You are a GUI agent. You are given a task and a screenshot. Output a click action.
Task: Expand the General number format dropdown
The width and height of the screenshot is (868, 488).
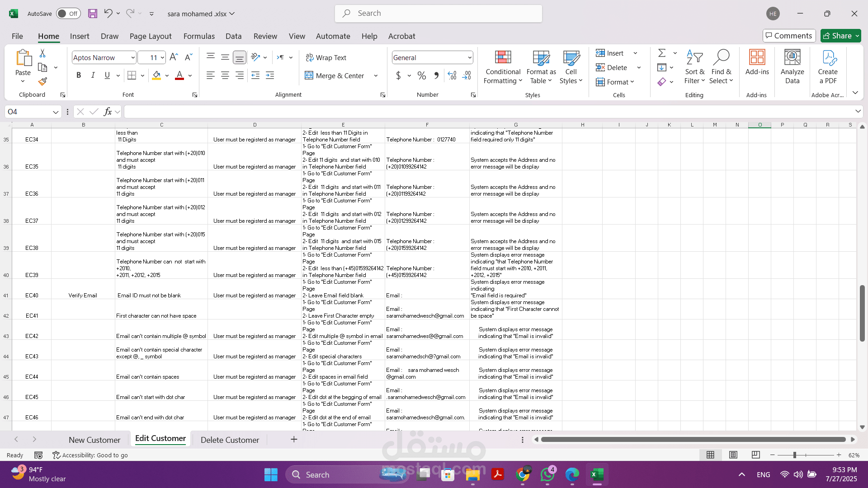pos(469,58)
